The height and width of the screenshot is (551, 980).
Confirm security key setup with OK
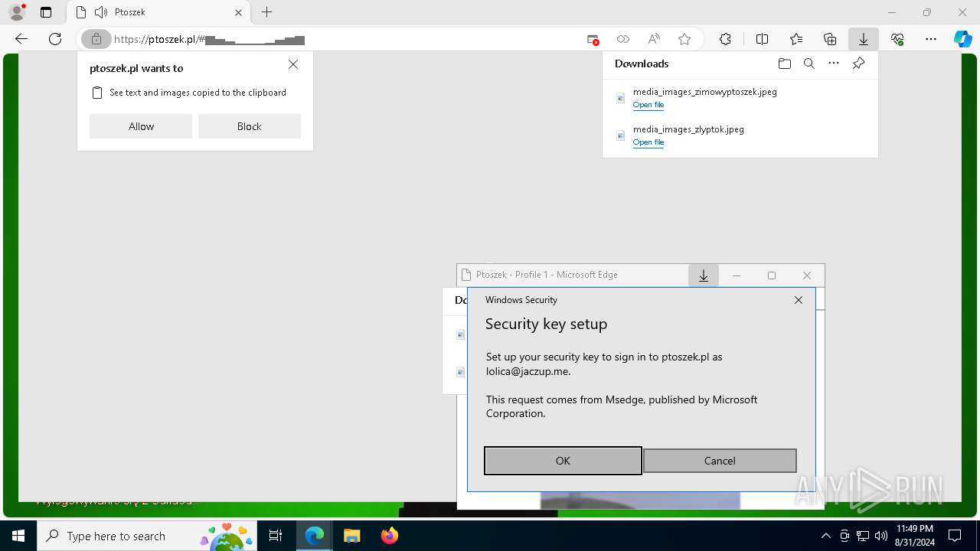pos(563,461)
